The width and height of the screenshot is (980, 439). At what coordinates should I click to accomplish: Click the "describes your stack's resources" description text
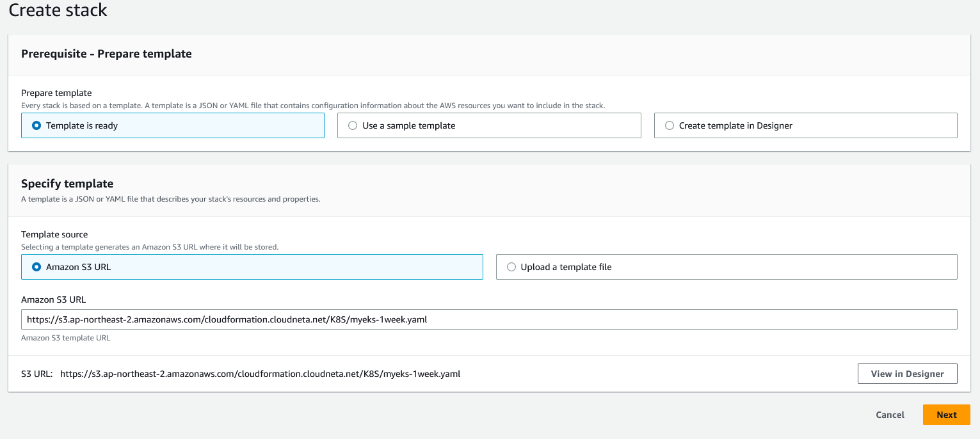[170, 199]
